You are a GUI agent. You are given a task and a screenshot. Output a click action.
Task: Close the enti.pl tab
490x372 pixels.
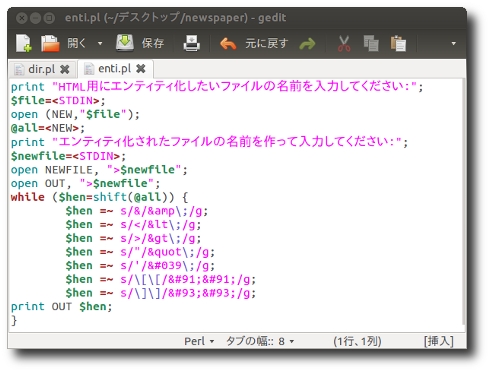pyautogui.click(x=141, y=69)
